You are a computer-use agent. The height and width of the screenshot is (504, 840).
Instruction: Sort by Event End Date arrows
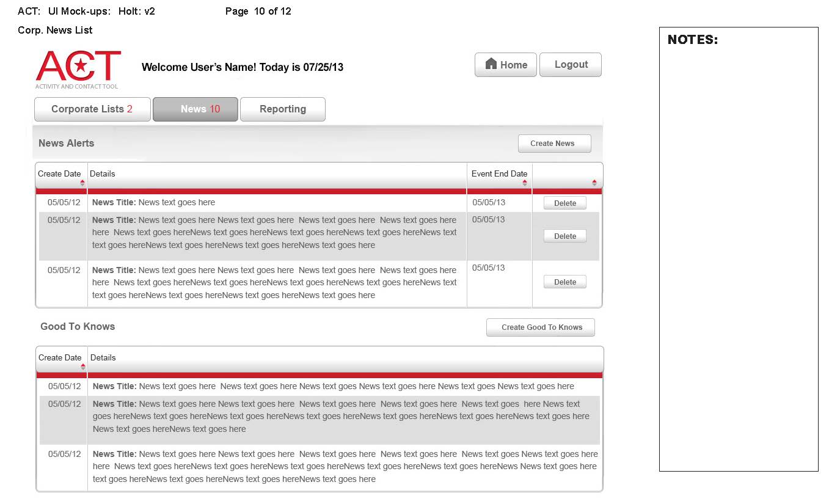[525, 183]
